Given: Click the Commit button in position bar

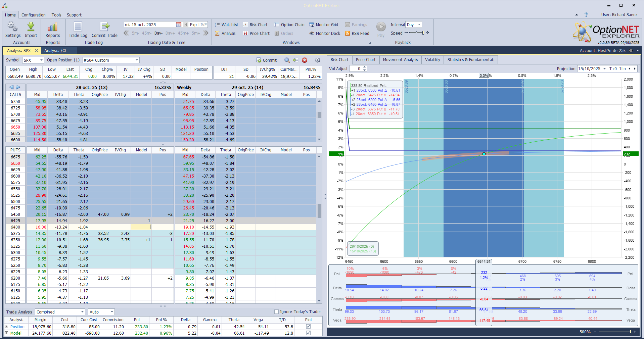Looking at the screenshot, I should 267,60.
